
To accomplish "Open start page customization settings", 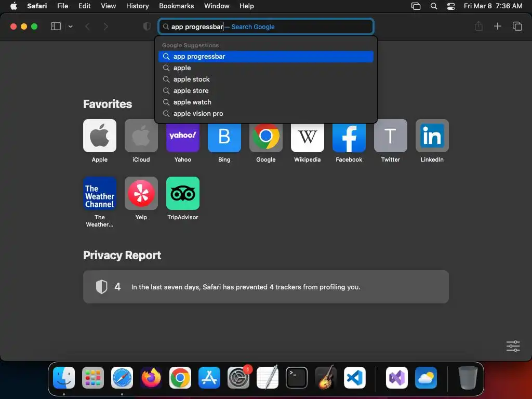I will tap(513, 346).
